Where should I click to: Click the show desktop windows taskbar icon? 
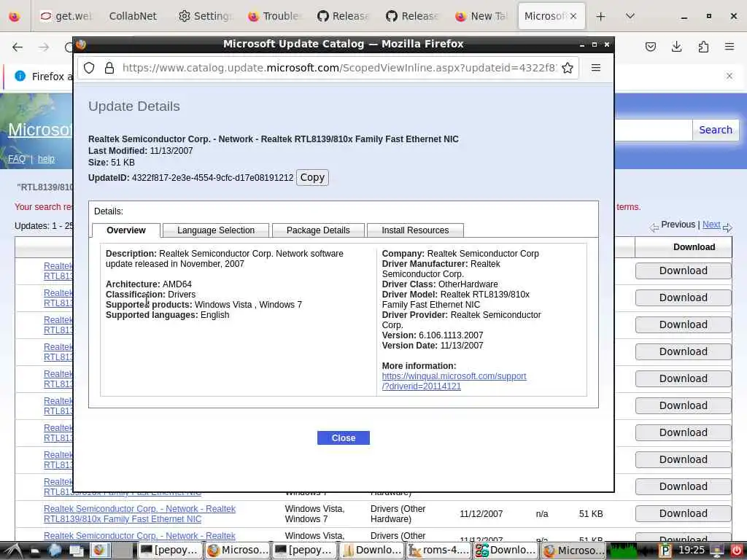[76, 551]
